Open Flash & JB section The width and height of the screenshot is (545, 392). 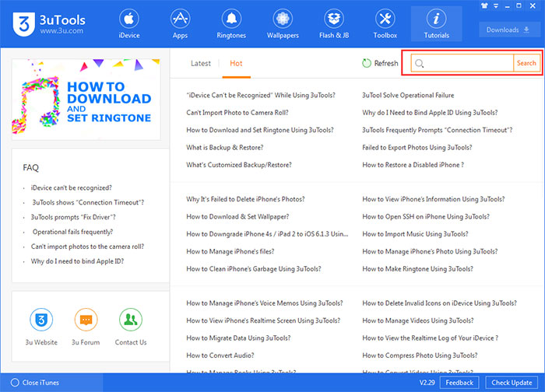[x=335, y=23]
